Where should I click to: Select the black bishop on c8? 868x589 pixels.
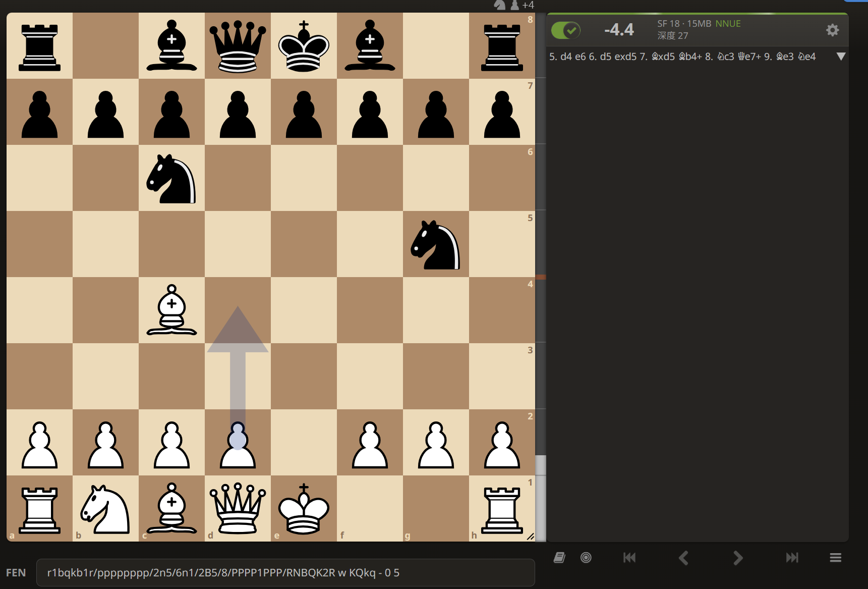[x=171, y=46]
